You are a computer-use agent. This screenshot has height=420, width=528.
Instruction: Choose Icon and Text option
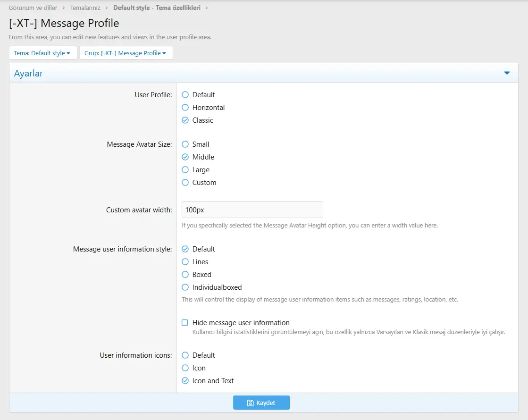[185, 381]
